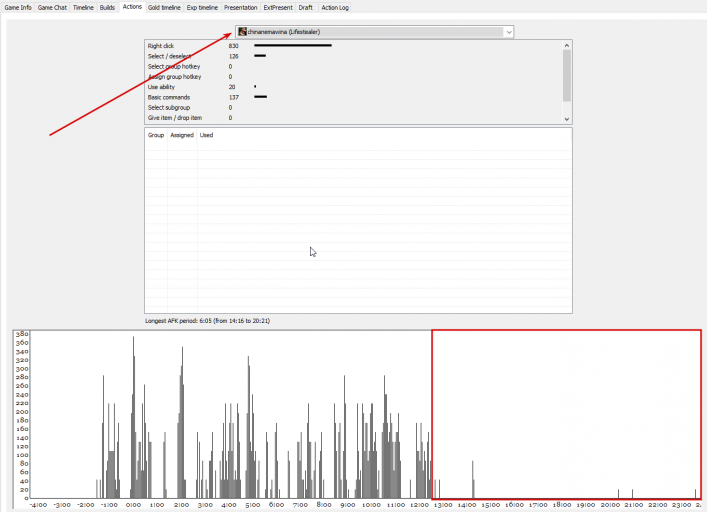
Task: Click the Basic commands count 137
Action: click(x=234, y=97)
